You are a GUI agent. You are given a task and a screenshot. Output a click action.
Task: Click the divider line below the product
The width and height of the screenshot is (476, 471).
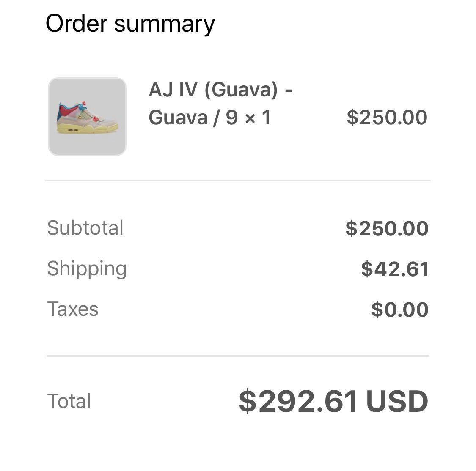click(238, 181)
